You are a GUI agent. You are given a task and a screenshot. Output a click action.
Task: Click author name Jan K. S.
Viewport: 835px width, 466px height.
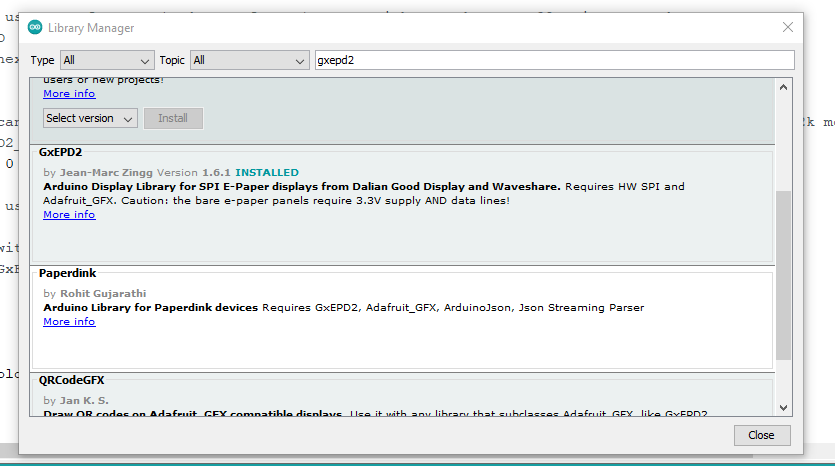pyautogui.click(x=84, y=400)
